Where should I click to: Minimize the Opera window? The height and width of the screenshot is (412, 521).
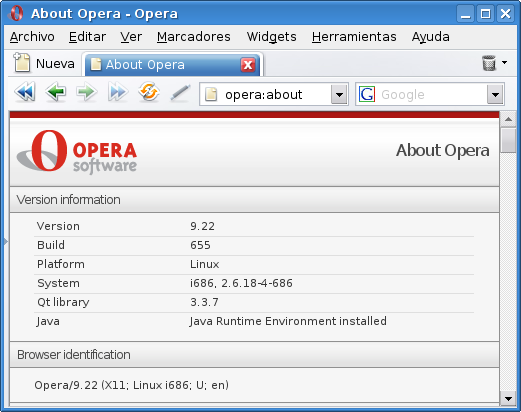[465, 14]
